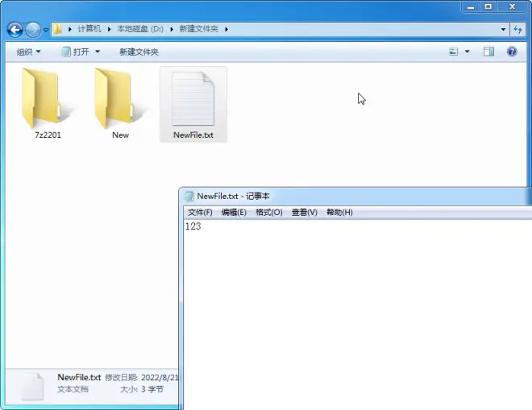Click the 打开 toolbar button

(75, 52)
